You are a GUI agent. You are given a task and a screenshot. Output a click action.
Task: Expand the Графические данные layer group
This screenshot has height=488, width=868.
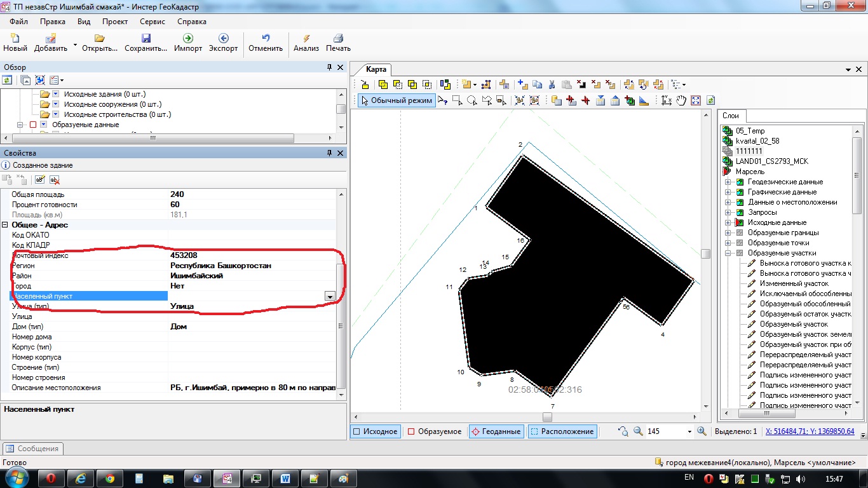coord(728,192)
